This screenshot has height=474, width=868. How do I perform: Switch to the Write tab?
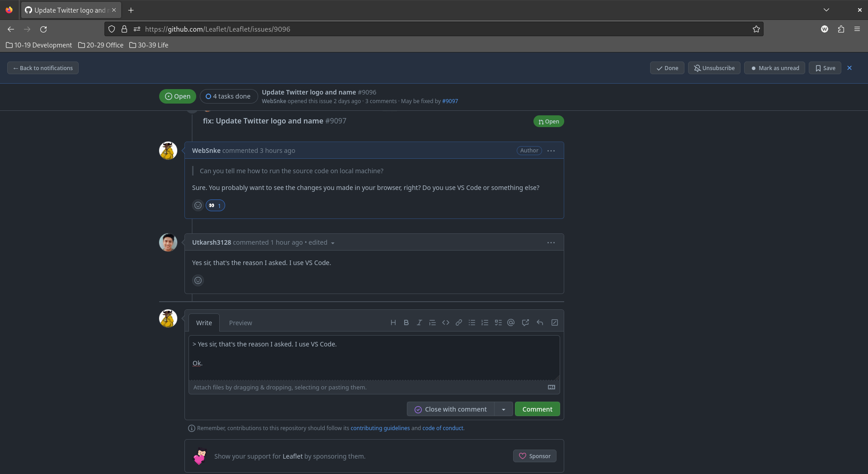point(204,322)
